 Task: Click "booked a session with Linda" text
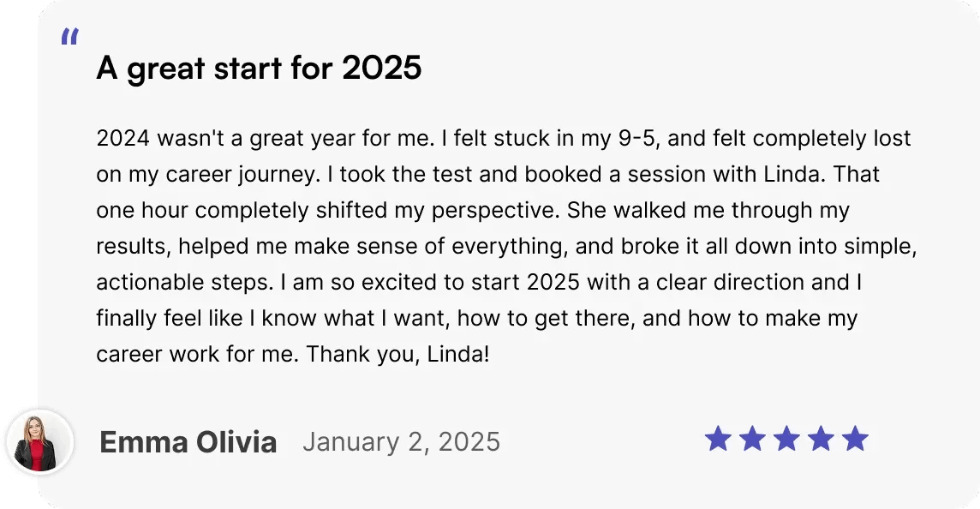point(672,174)
